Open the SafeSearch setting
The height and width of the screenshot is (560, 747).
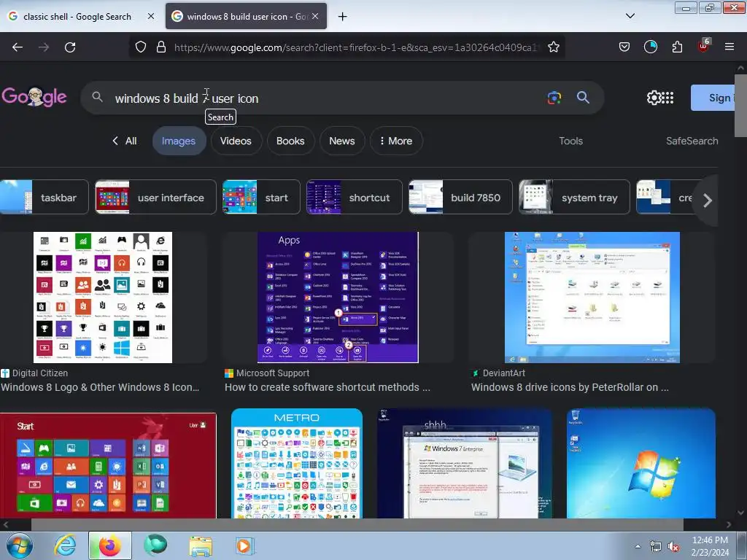click(x=692, y=141)
